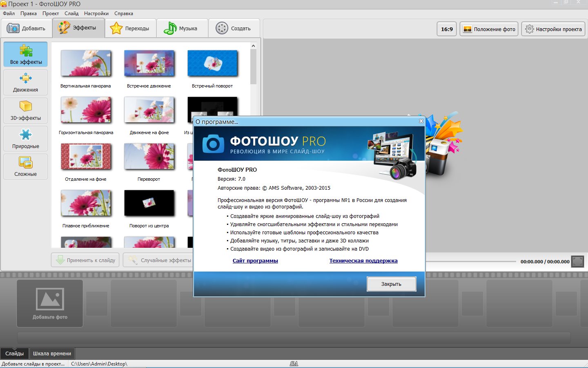Open the Музыка tab
The height and width of the screenshot is (368, 588).
pyautogui.click(x=181, y=28)
